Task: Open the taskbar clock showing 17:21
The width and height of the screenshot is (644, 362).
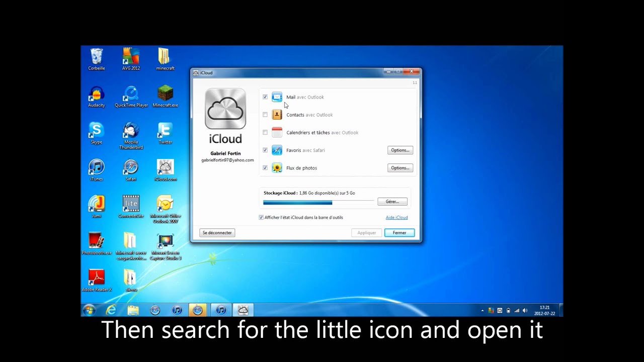Action: [x=544, y=310]
